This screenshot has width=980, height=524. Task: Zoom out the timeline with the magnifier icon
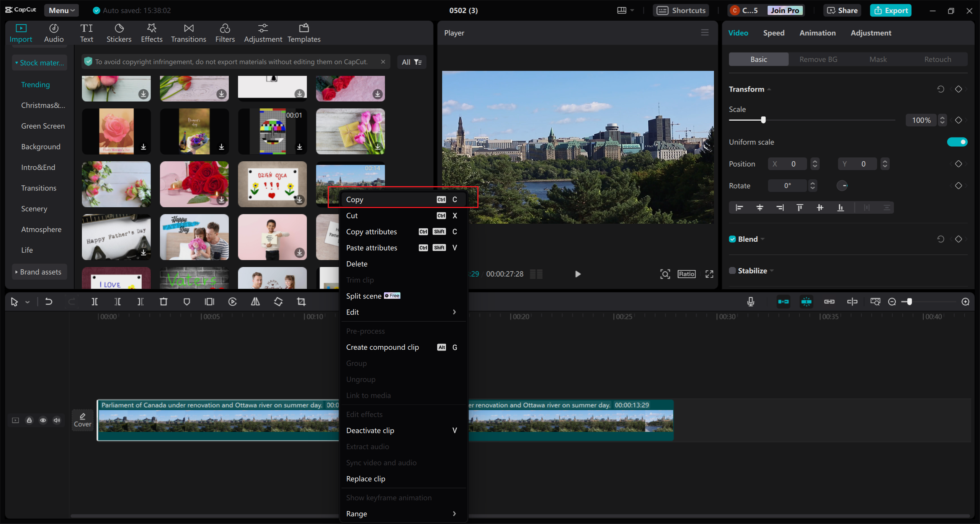tap(892, 301)
